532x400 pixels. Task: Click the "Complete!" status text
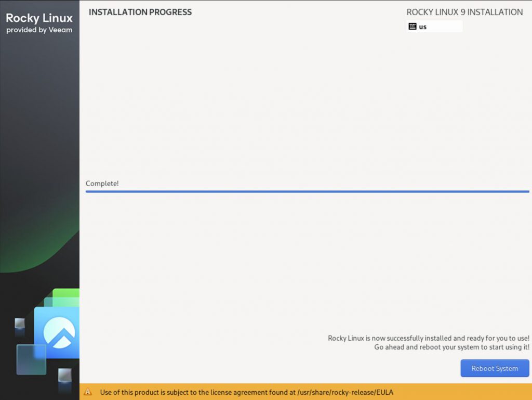click(102, 184)
